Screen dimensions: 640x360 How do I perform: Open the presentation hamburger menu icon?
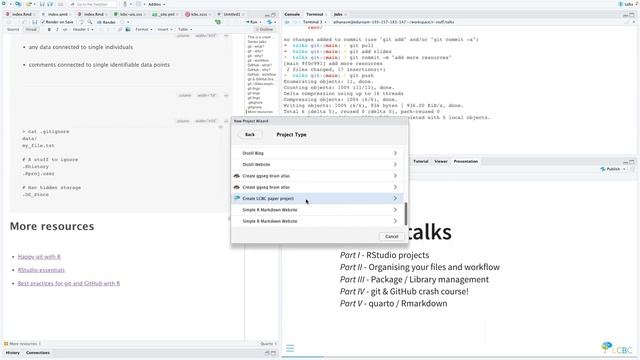290,348
